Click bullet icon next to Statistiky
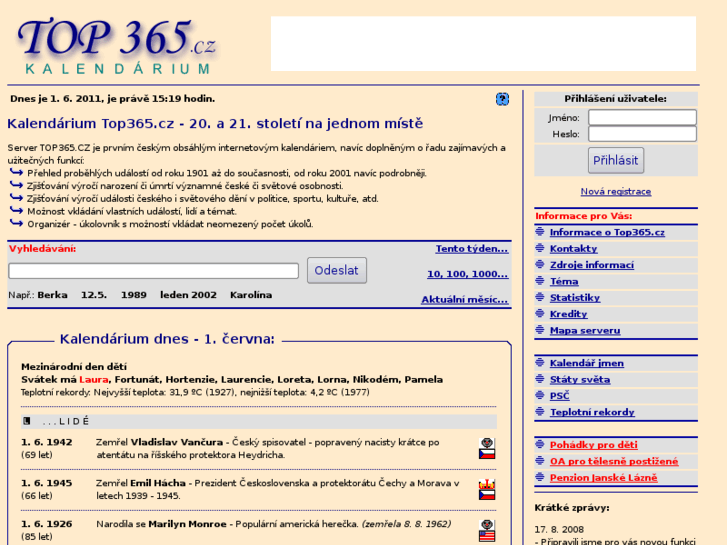727x545 pixels. pos(540,297)
